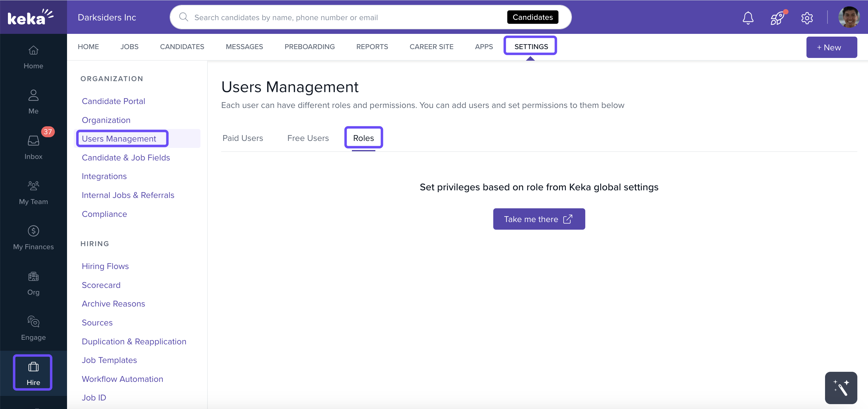Image resolution: width=868 pixels, height=409 pixels.
Task: Switch to the Free Users tab
Action: click(308, 138)
